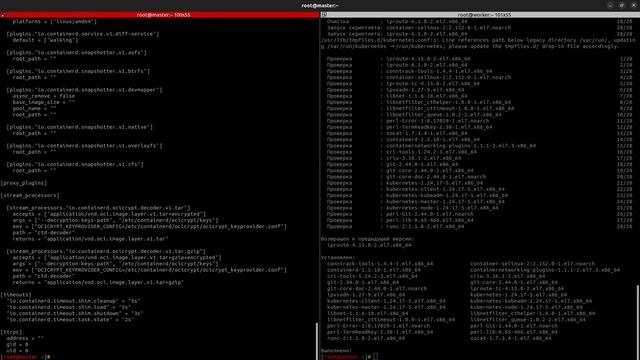Click the async_remove = false line
Viewport: 640px width, 360px height.
click(44, 96)
